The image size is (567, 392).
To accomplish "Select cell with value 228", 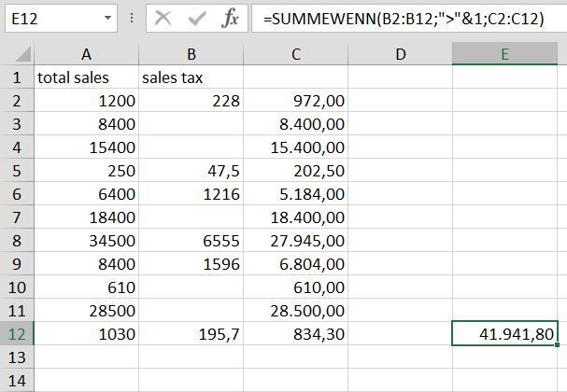I will point(191,101).
